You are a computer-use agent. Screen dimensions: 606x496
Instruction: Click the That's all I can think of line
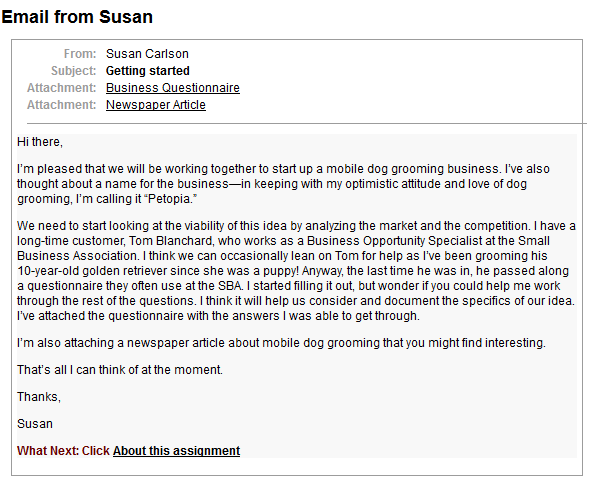coord(120,370)
